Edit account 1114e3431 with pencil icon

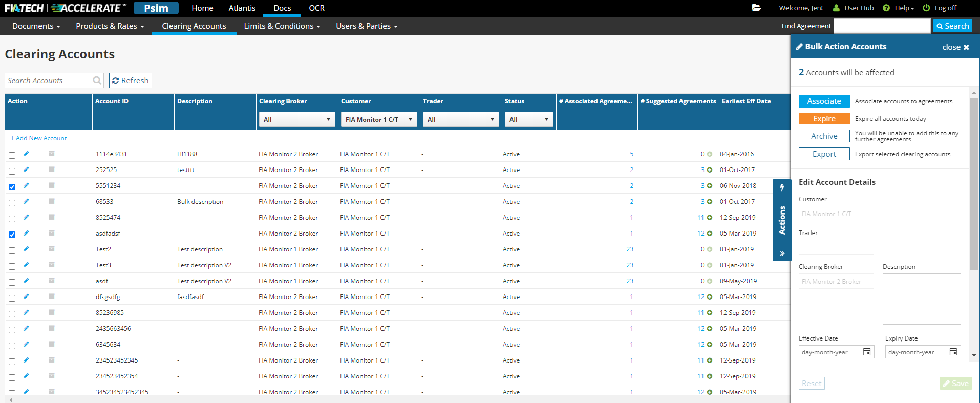[x=26, y=154]
